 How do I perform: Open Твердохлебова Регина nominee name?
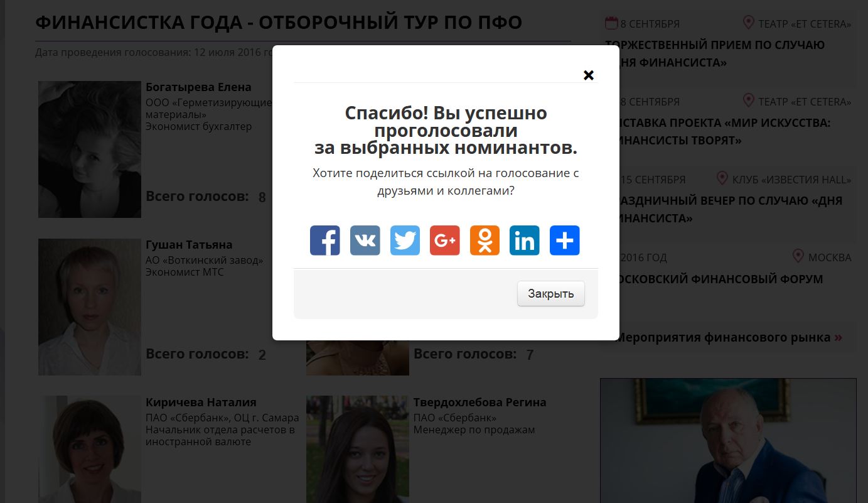click(480, 403)
